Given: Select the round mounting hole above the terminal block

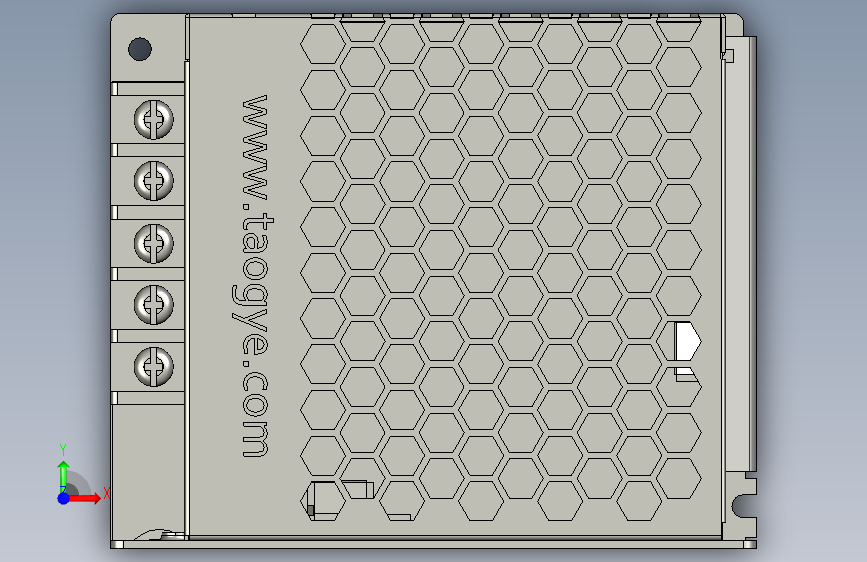Looking at the screenshot, I should (x=140, y=49).
